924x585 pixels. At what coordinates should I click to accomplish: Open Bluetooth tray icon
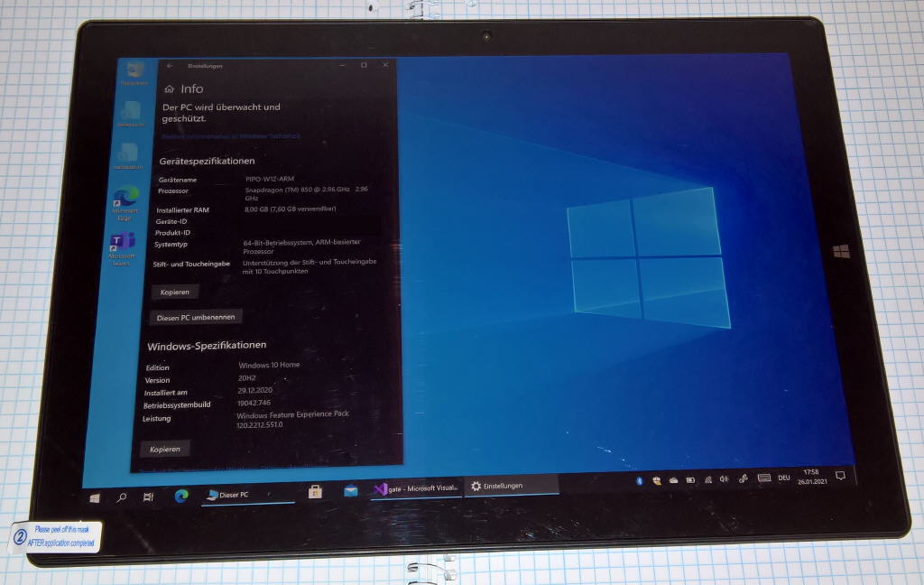tap(640, 481)
